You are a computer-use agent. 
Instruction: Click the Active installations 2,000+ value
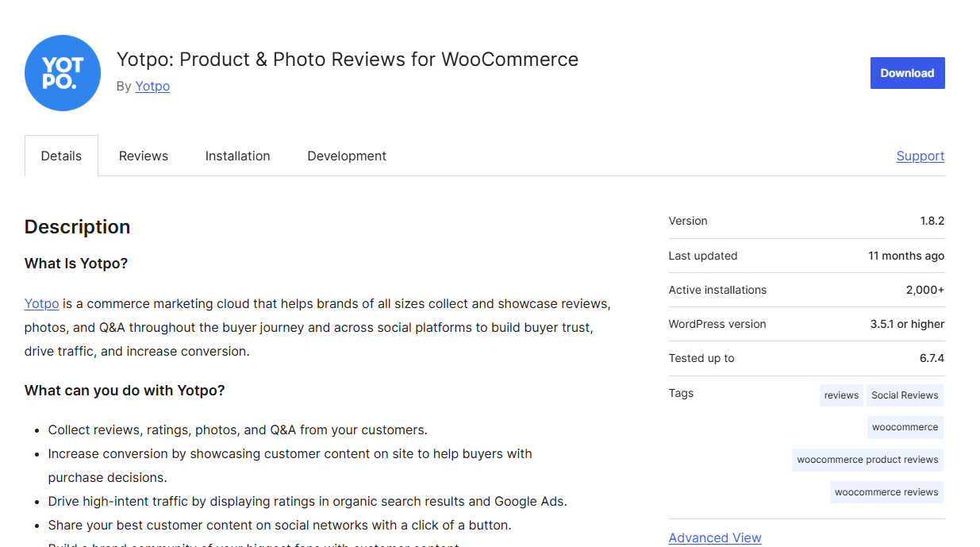tap(924, 290)
